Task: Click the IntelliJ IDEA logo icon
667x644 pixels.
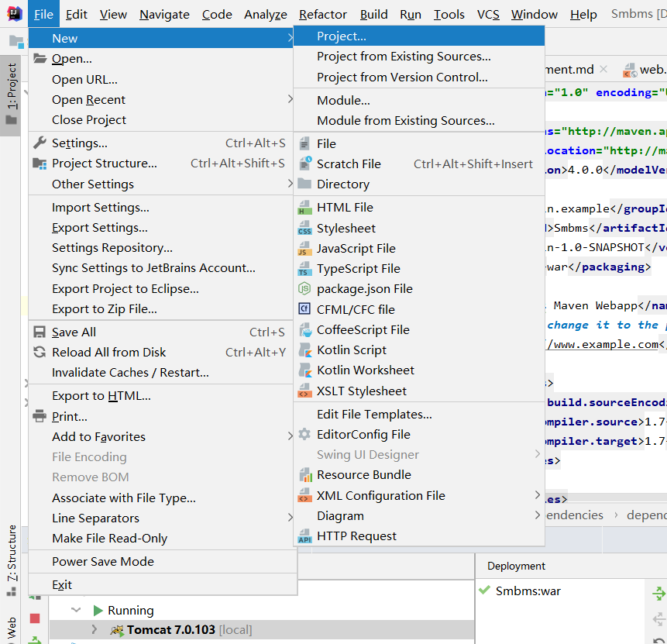Action: point(14,14)
